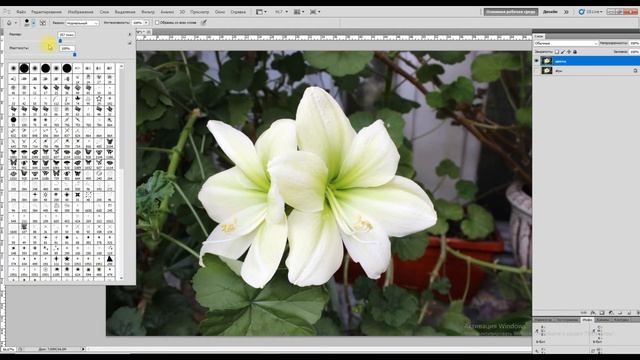Select the top selected layer thumbnail
This screenshot has height=360, width=640.
click(x=547, y=61)
